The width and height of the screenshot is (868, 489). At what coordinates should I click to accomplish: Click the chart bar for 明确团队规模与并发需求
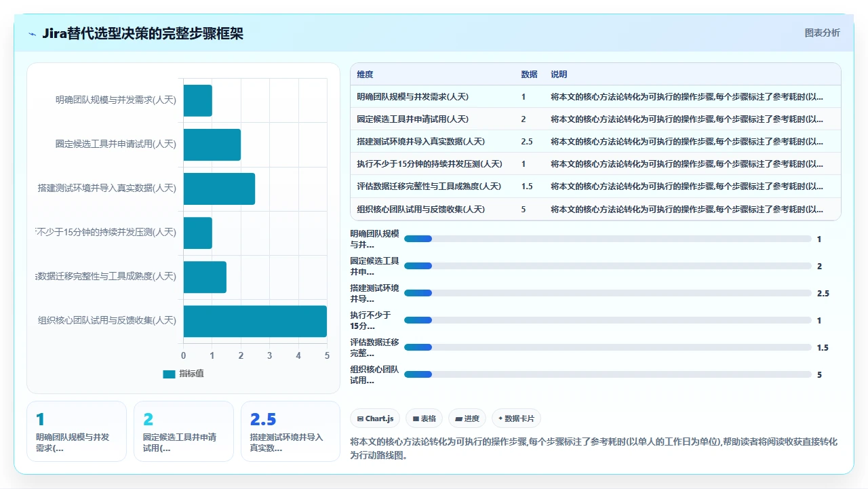click(198, 100)
